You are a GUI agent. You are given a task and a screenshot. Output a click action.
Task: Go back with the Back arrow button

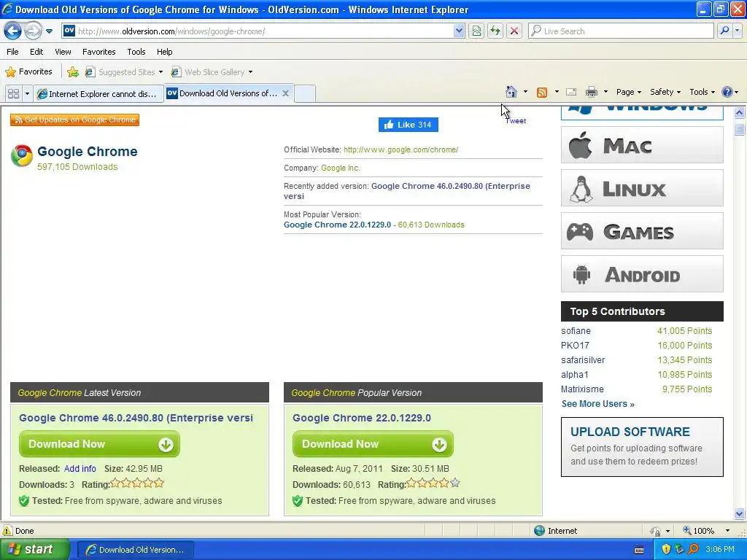pos(13,31)
